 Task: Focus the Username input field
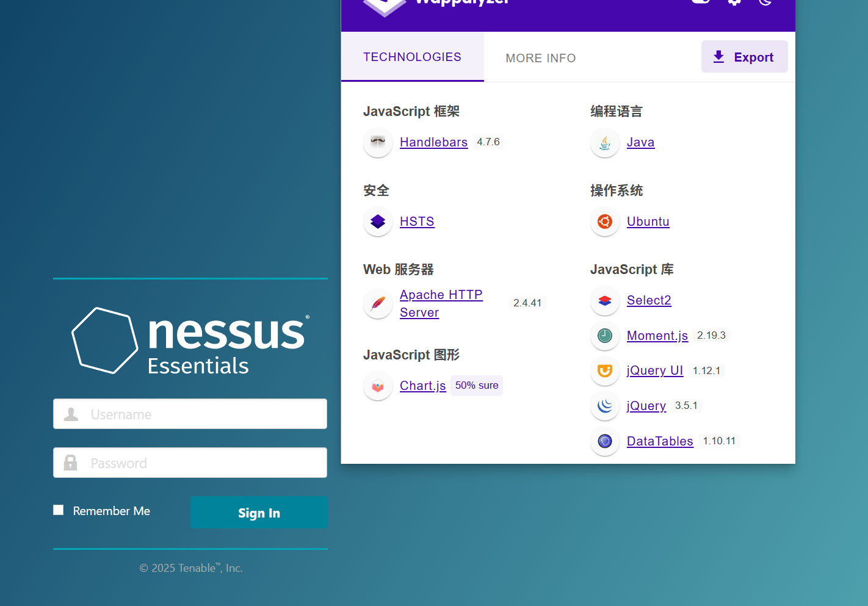point(190,414)
